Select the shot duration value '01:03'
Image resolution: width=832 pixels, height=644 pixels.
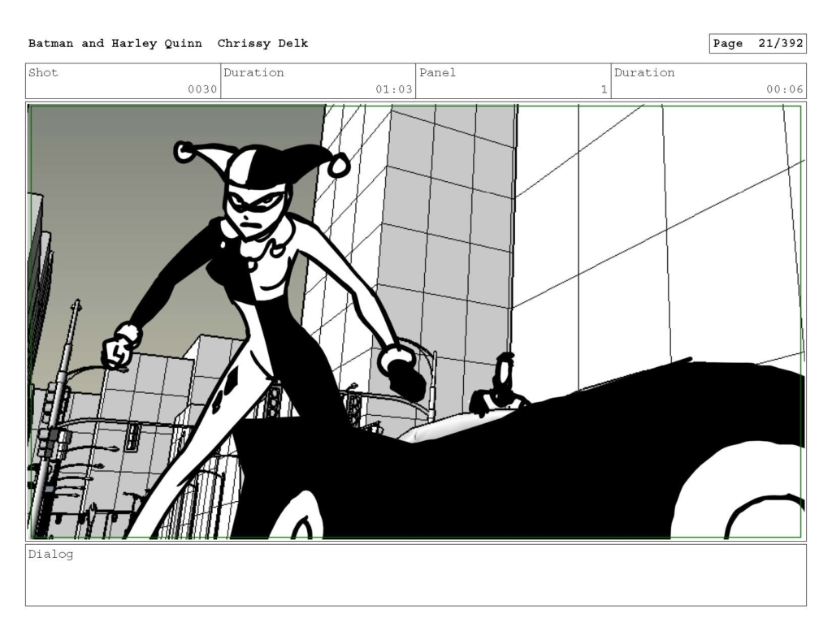(394, 89)
